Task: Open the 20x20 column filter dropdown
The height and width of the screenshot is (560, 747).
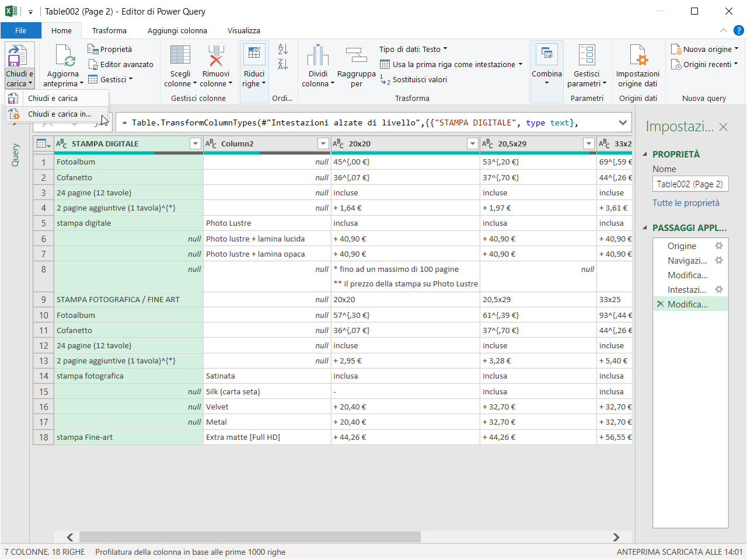Action: (473, 143)
